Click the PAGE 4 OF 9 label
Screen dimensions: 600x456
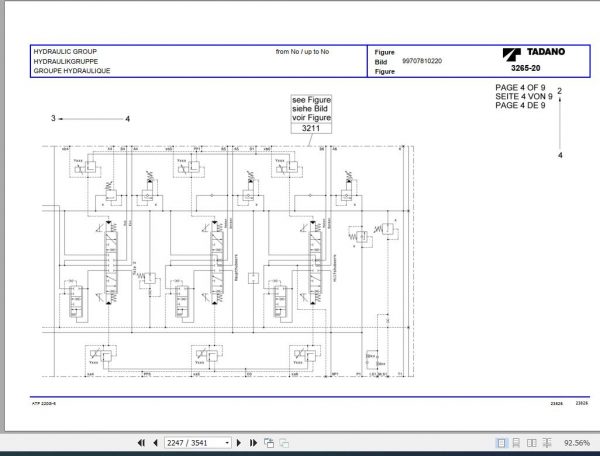[x=520, y=88]
